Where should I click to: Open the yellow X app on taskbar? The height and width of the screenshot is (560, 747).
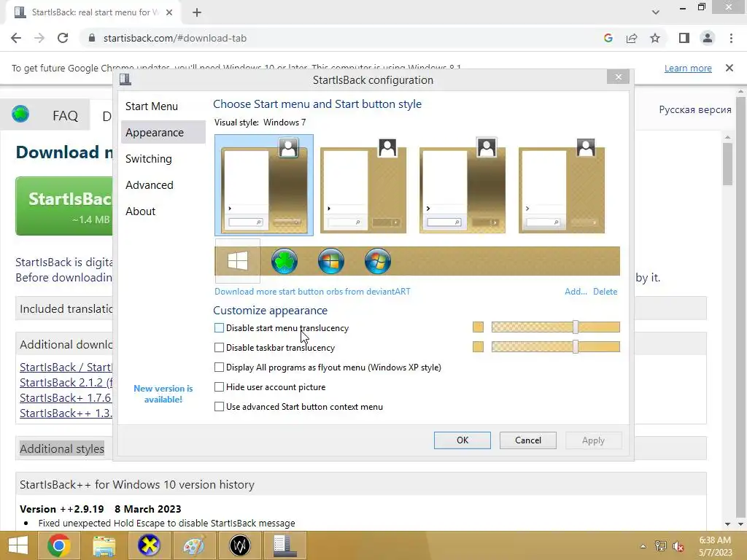tap(149, 545)
